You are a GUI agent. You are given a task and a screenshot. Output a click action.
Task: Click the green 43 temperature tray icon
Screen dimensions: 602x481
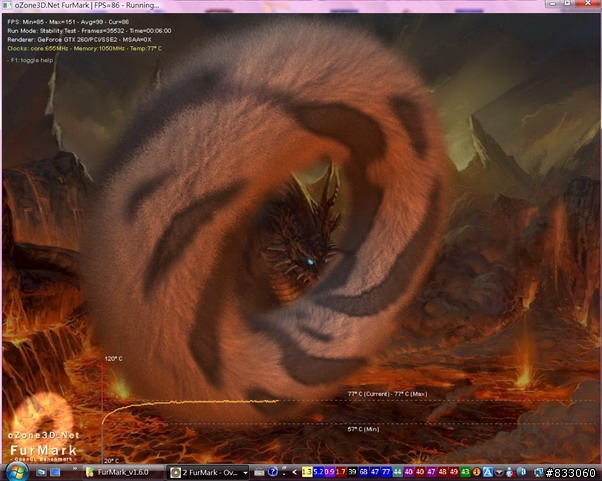[465, 472]
